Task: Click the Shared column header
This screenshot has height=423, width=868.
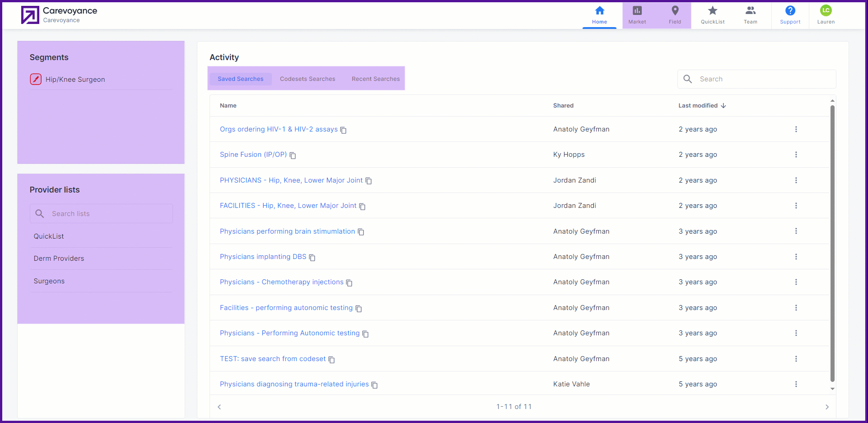Action: pos(563,106)
